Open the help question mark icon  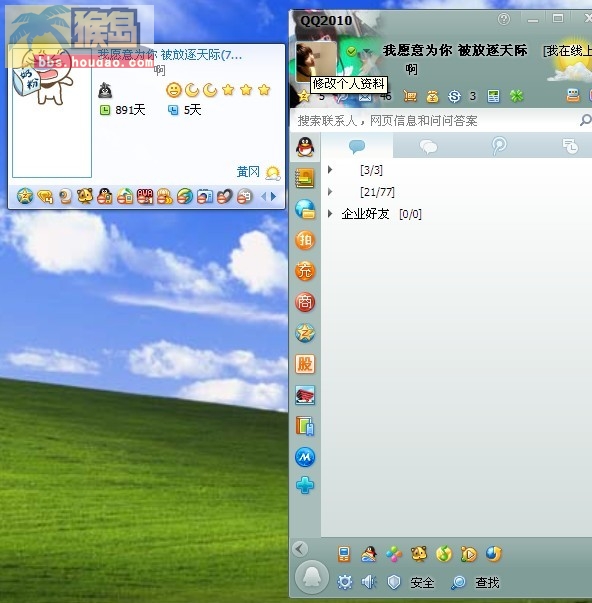(504, 18)
